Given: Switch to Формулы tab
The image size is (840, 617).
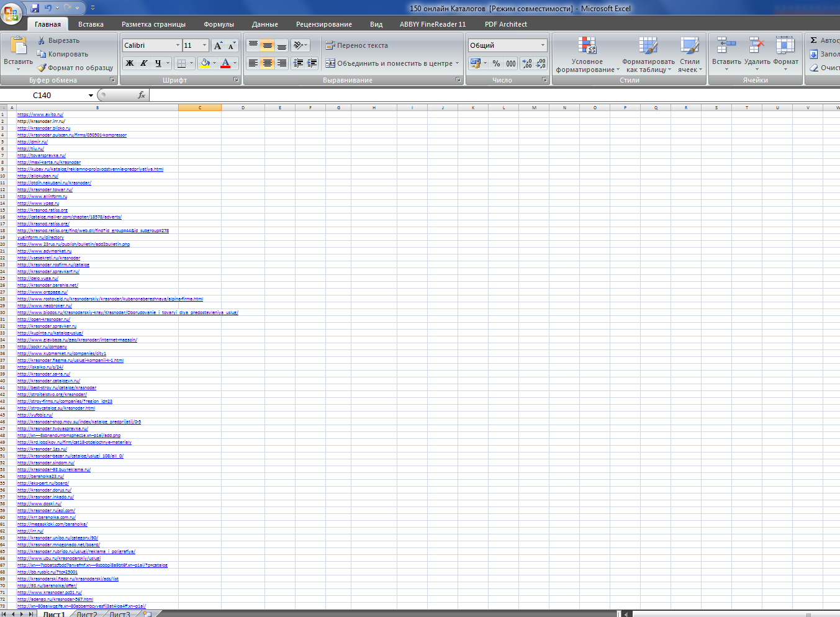Looking at the screenshot, I should coord(219,24).
